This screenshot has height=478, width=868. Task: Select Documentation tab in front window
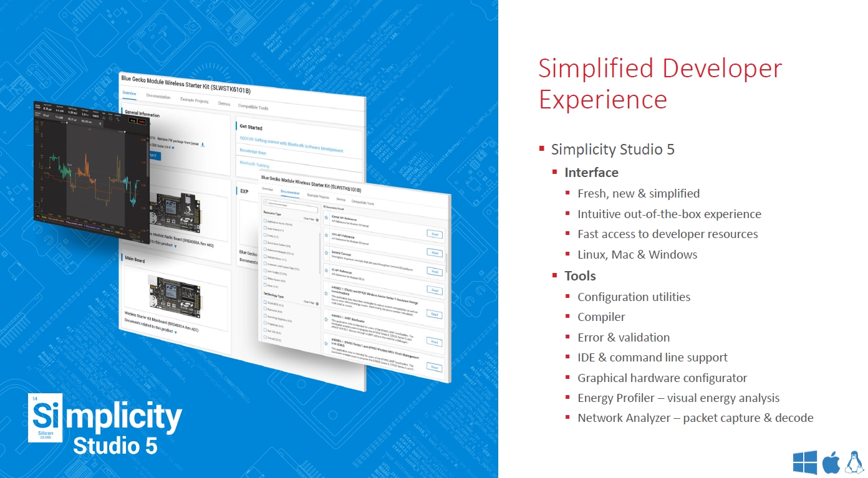point(290,193)
